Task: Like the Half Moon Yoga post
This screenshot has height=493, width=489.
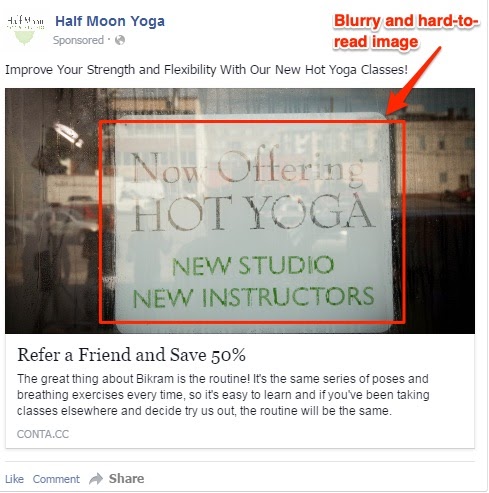Action: (x=15, y=479)
